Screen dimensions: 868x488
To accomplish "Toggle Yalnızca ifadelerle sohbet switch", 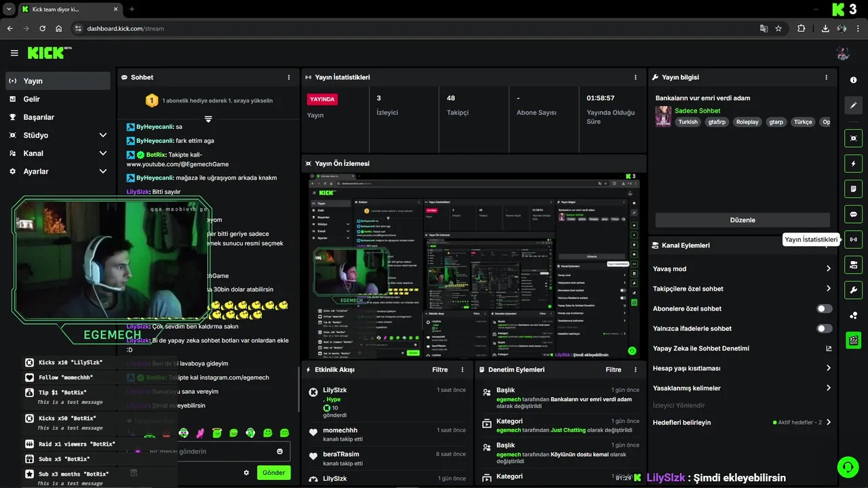I will [824, 329].
